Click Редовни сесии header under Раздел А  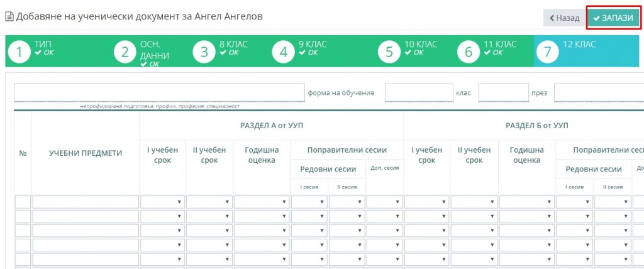[328, 169]
